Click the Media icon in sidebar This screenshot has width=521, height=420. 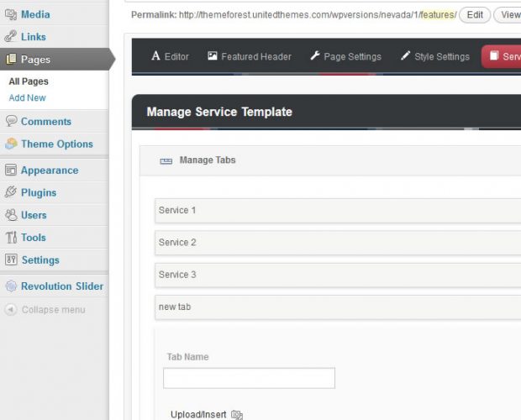point(11,14)
